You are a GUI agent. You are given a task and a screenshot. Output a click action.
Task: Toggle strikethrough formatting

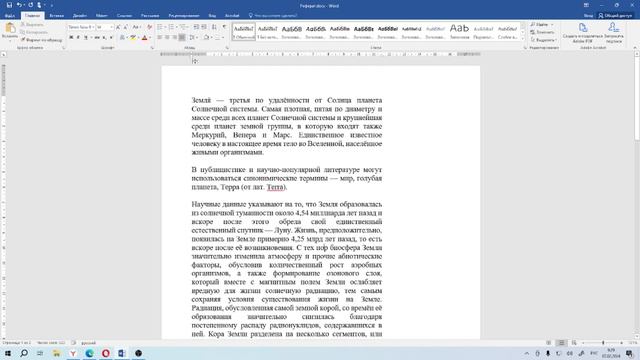pyautogui.click(x=97, y=38)
